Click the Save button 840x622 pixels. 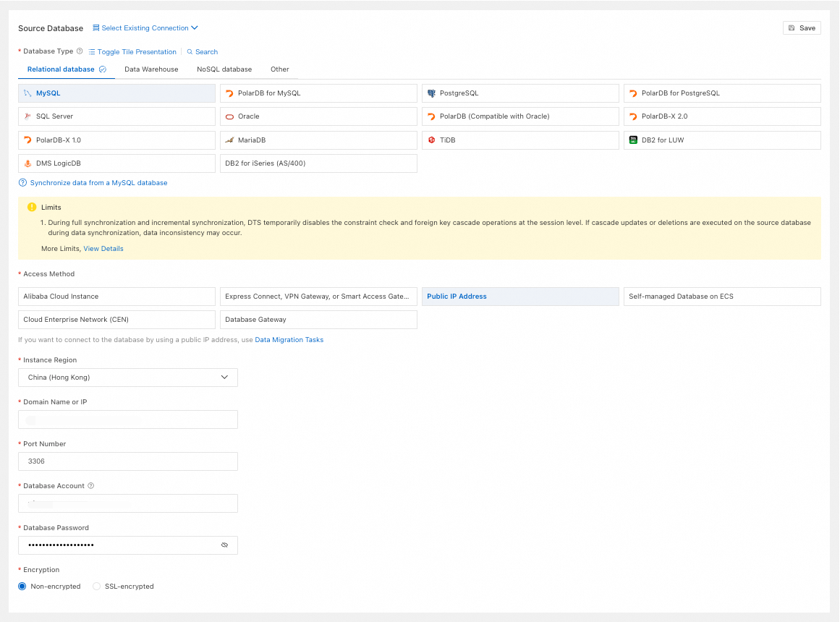pyautogui.click(x=802, y=28)
